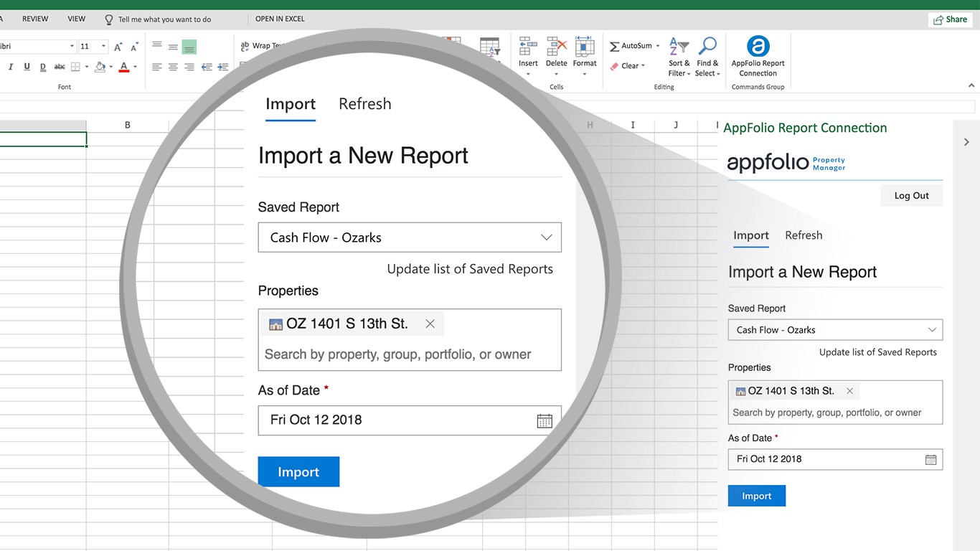Toggle underline formatting

click(x=27, y=67)
